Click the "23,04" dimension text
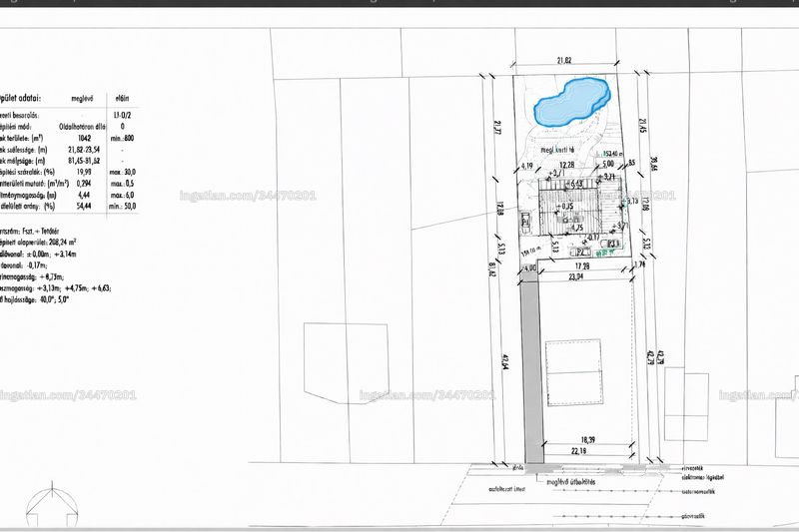This screenshot has height=532, width=799. click(x=576, y=276)
